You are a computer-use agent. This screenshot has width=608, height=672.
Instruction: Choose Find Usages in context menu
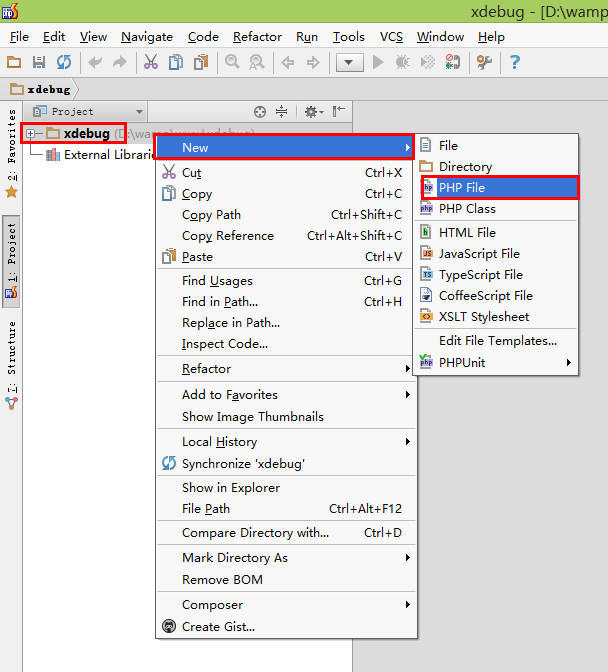(x=286, y=281)
